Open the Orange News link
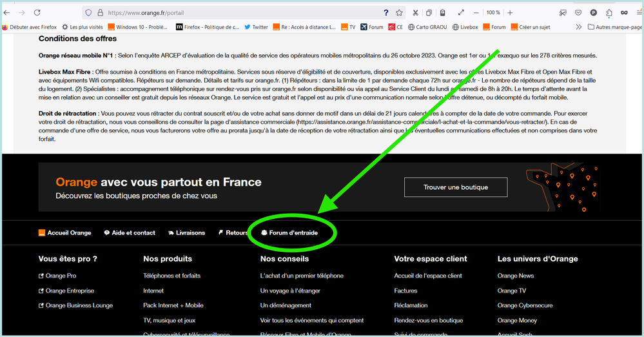 point(516,276)
